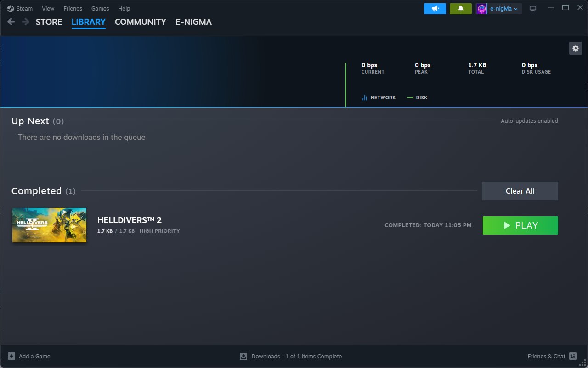Click the HIGH PRIORITY label
Screen dimensions: 588x368
160,231
